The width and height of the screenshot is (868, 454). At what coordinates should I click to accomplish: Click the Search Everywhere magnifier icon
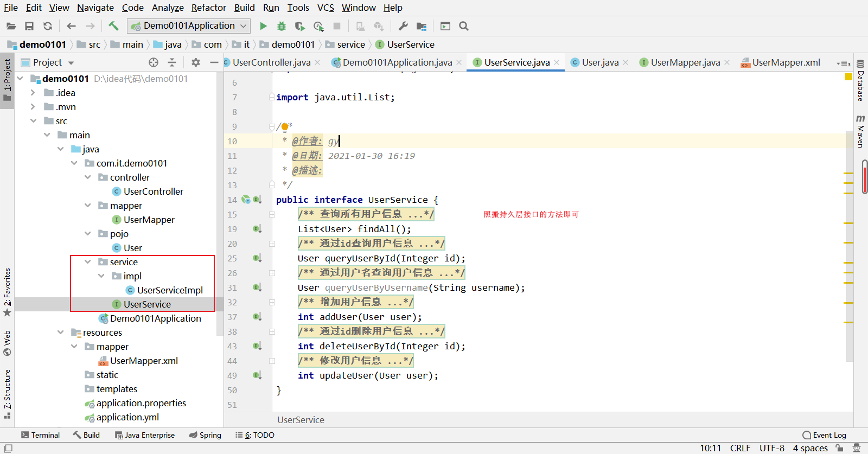coord(463,26)
